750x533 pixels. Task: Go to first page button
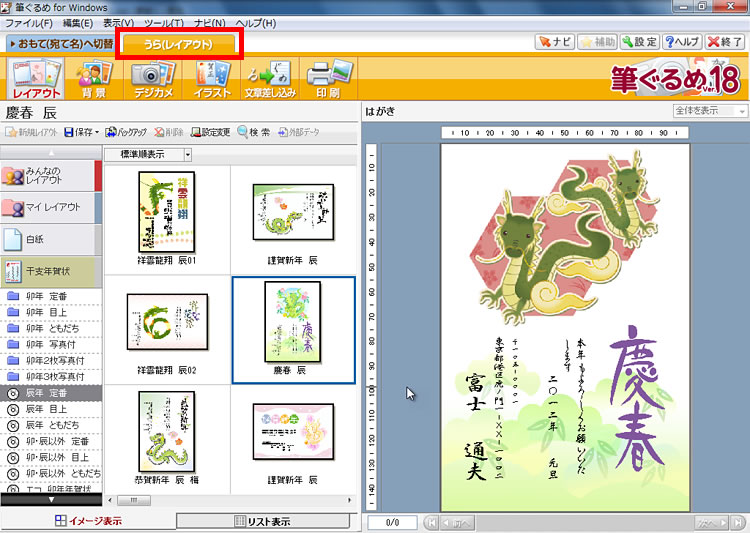[x=431, y=522]
